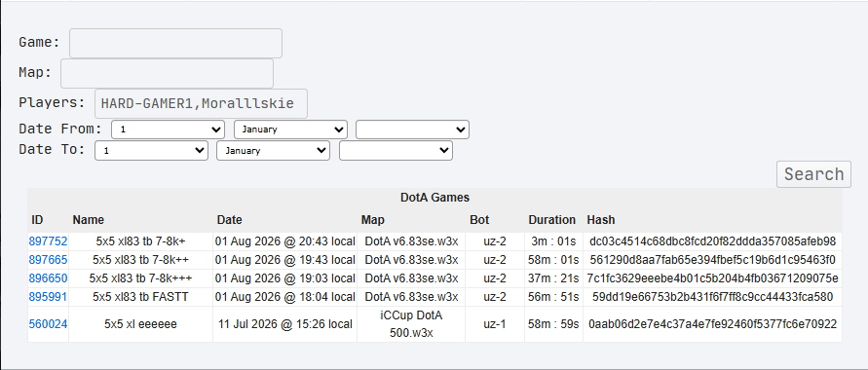
Task: Open the Date From year dropdown
Action: (412, 129)
